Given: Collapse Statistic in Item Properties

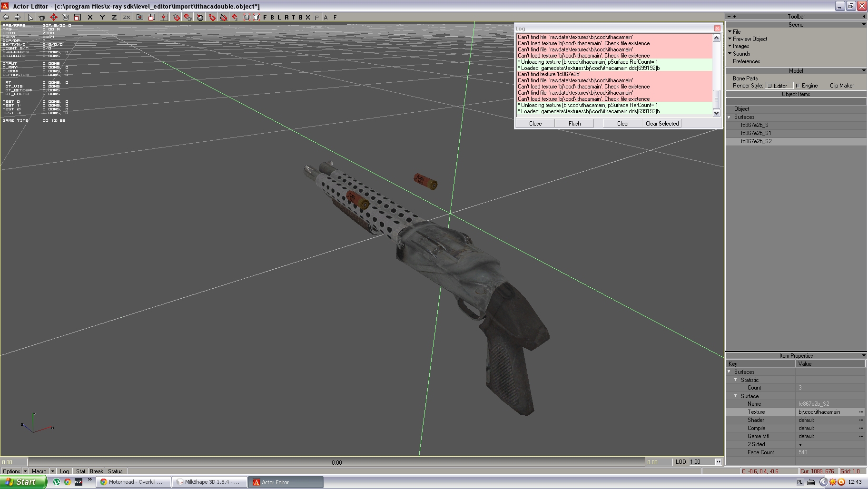Looking at the screenshot, I should coord(736,380).
